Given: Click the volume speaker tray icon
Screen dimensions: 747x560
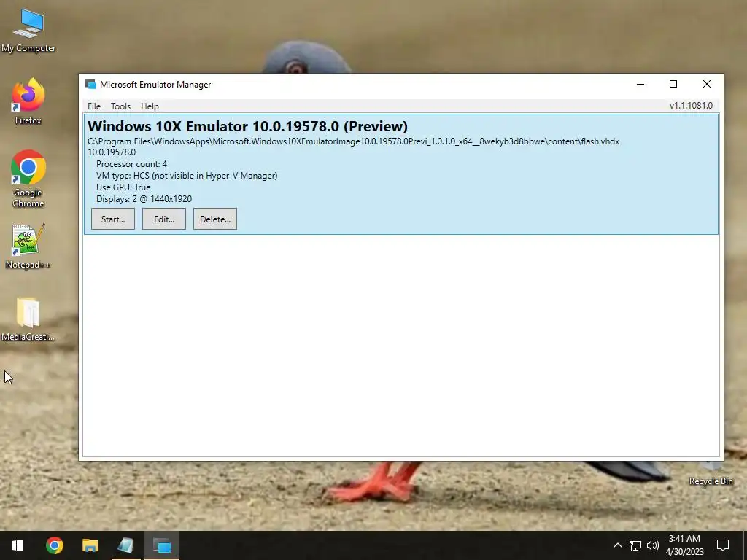Looking at the screenshot, I should pyautogui.click(x=653, y=545).
